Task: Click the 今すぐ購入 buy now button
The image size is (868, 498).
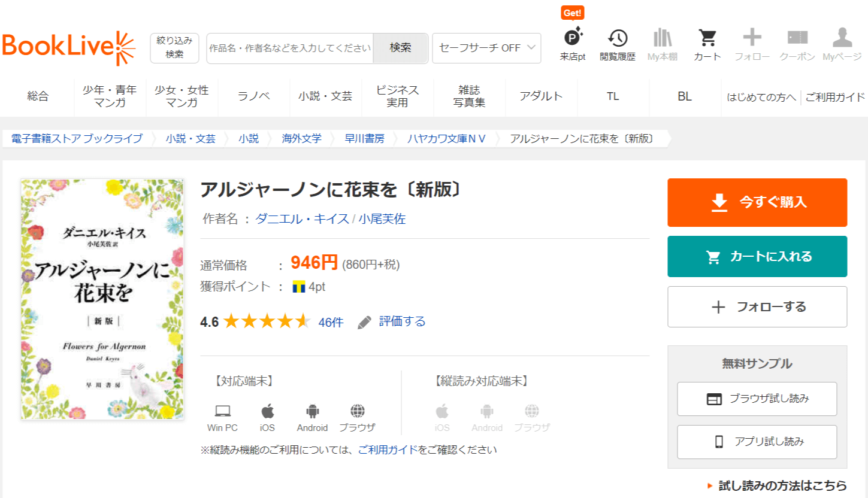Action: (x=757, y=202)
